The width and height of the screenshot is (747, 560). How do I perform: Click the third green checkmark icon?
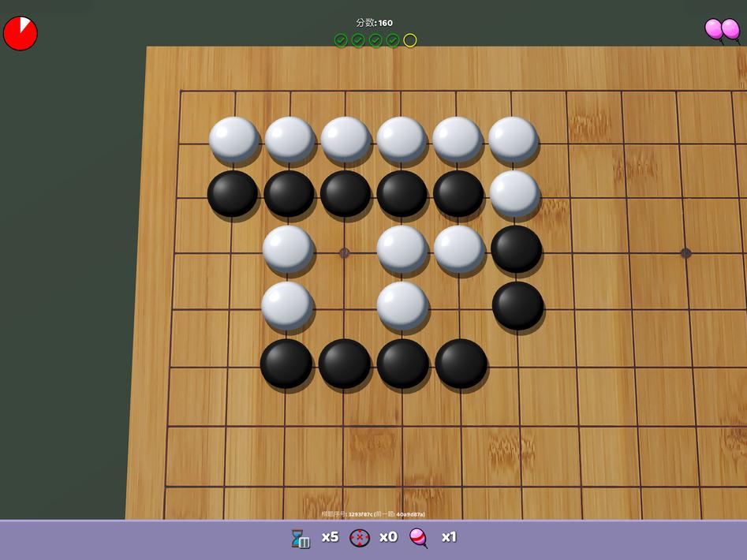(375, 40)
